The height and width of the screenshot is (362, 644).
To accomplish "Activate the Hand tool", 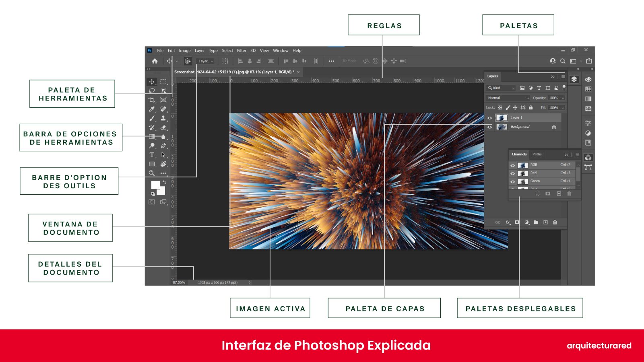I will [163, 164].
